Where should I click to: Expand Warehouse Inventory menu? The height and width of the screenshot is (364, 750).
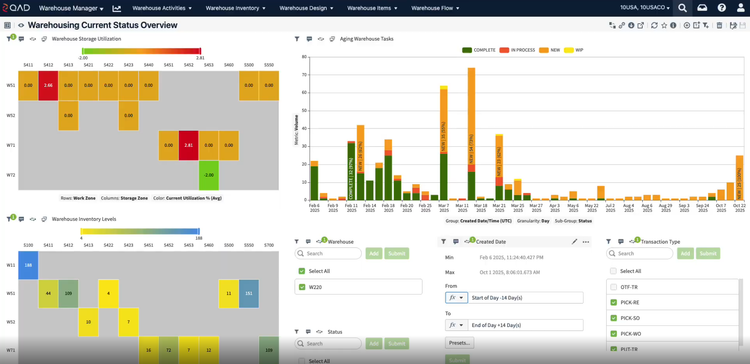tap(235, 8)
